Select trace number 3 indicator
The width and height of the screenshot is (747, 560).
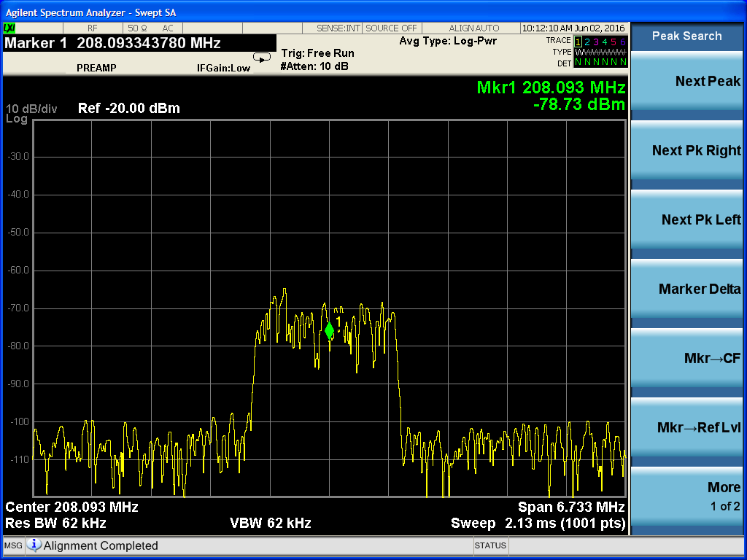[x=596, y=42]
